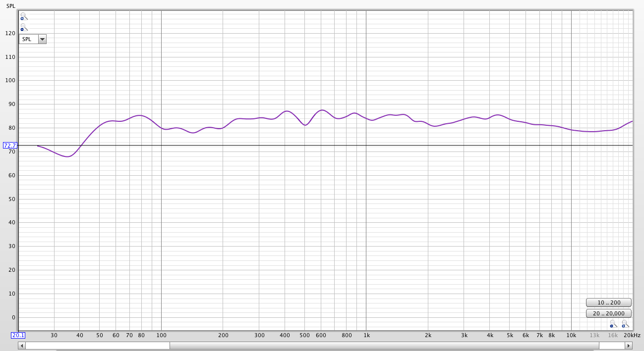Screen dimensions: 644x351
Task: Click the 20.1 frequency readout
Action: (x=18, y=335)
